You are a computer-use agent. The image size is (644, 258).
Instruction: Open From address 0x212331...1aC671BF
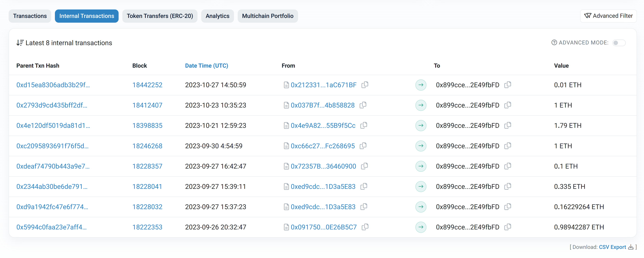click(324, 85)
